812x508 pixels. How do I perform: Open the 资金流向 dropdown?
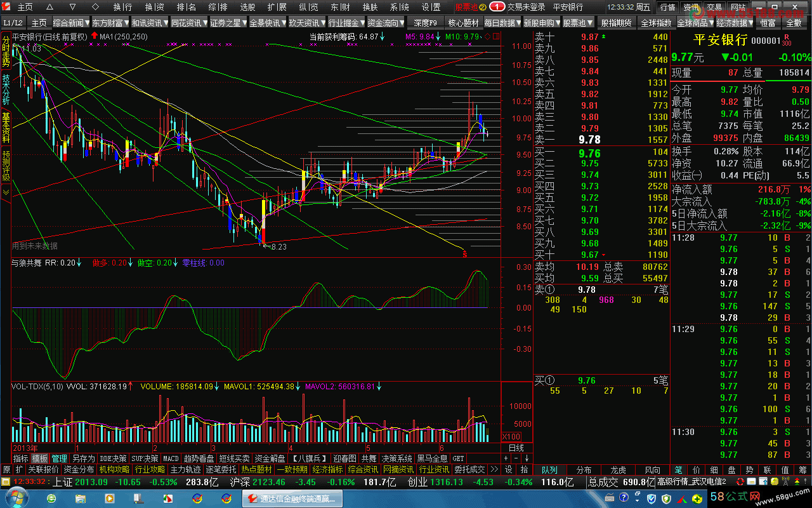point(386,23)
